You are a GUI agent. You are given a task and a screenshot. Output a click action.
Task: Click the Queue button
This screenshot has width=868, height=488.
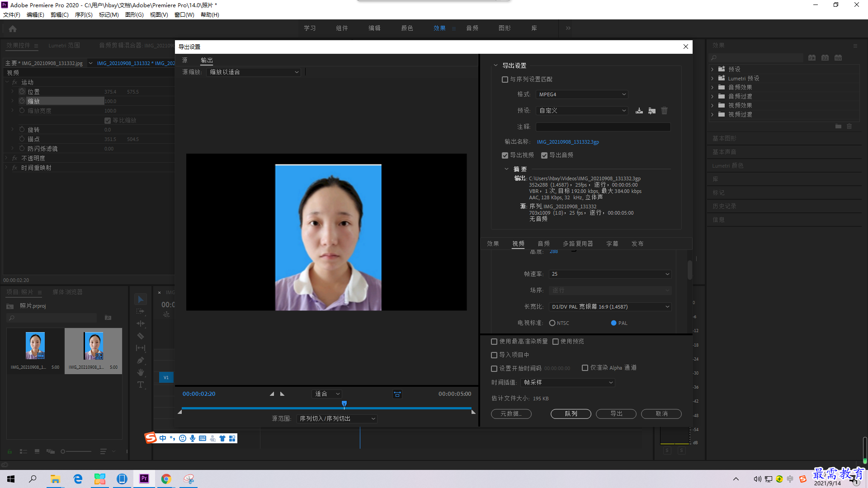[571, 414]
